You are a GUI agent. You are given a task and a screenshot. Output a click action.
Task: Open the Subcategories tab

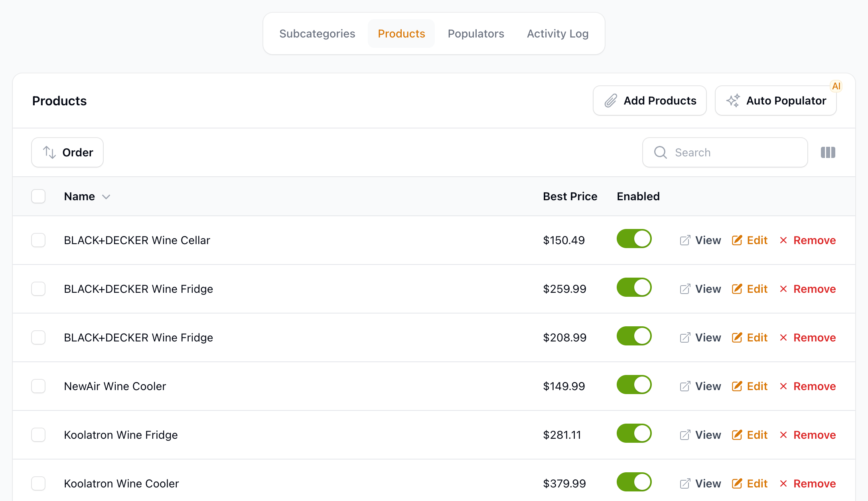tap(317, 34)
